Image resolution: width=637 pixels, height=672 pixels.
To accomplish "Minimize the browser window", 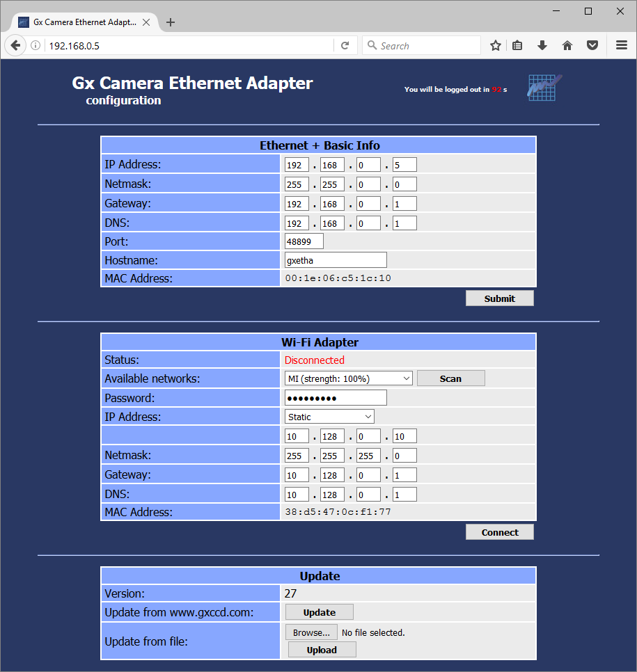I will [556, 11].
